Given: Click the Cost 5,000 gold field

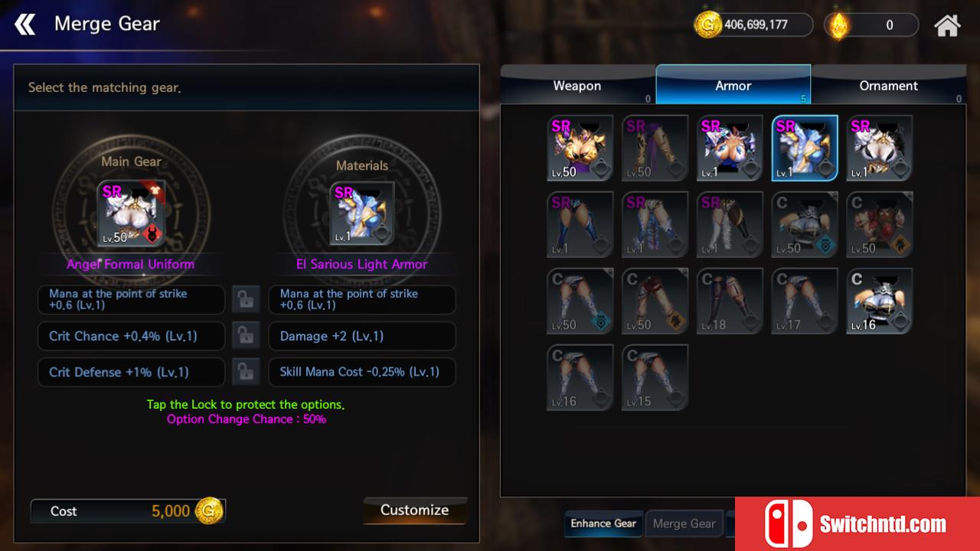Looking at the screenshot, I should pyautogui.click(x=128, y=511).
